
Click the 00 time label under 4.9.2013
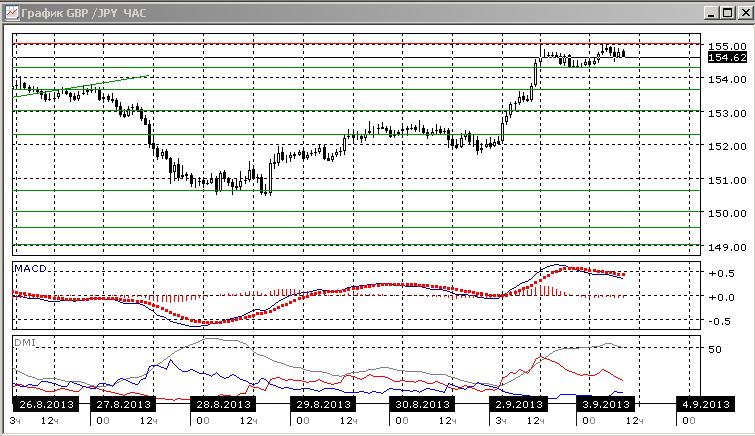(x=689, y=421)
